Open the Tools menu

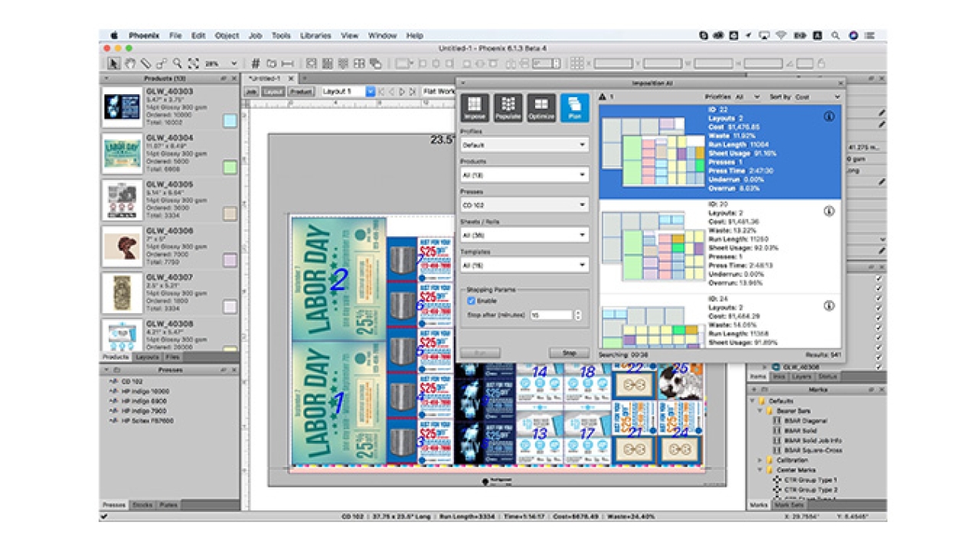281,35
